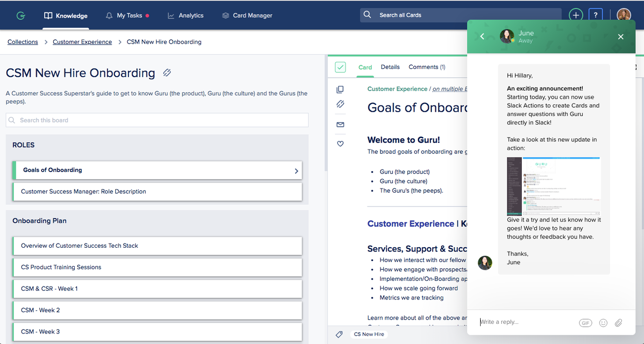Click June's avatar in the chat header

(x=507, y=36)
